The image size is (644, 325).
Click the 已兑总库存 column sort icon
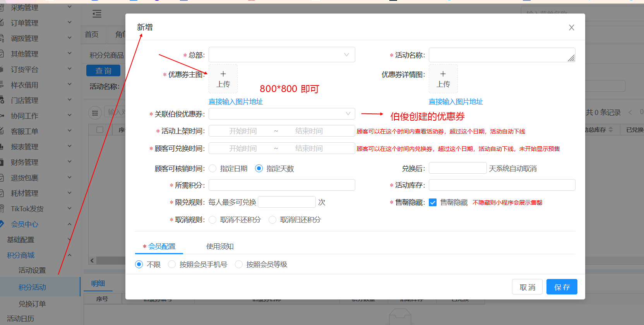611,130
